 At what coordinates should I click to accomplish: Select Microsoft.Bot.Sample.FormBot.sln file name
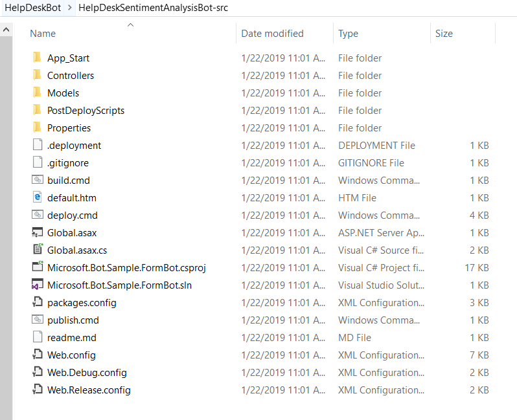(x=119, y=285)
